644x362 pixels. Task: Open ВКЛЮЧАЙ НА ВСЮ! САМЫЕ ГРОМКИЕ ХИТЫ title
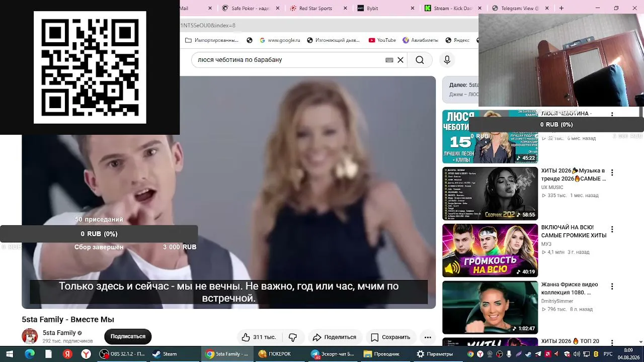point(574,231)
